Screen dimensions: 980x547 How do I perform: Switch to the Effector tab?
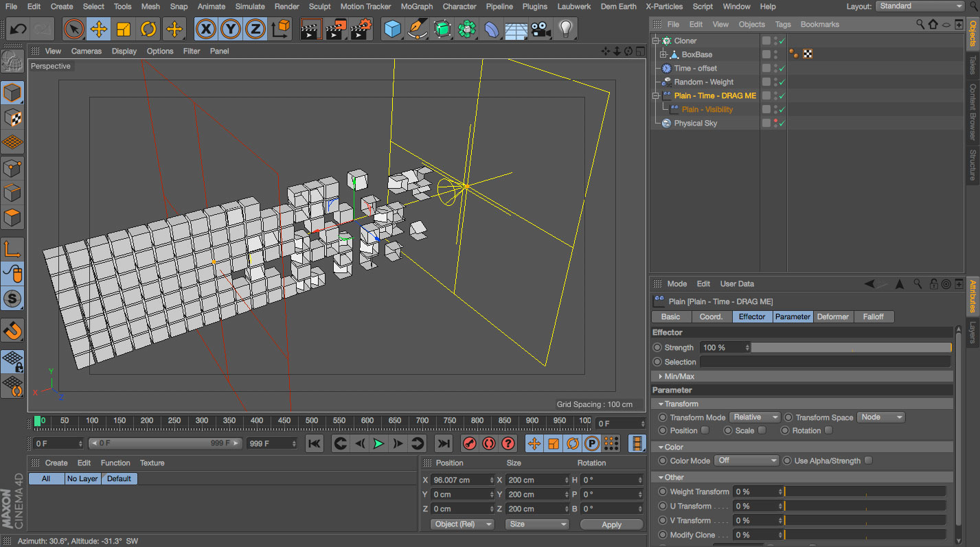pos(752,316)
